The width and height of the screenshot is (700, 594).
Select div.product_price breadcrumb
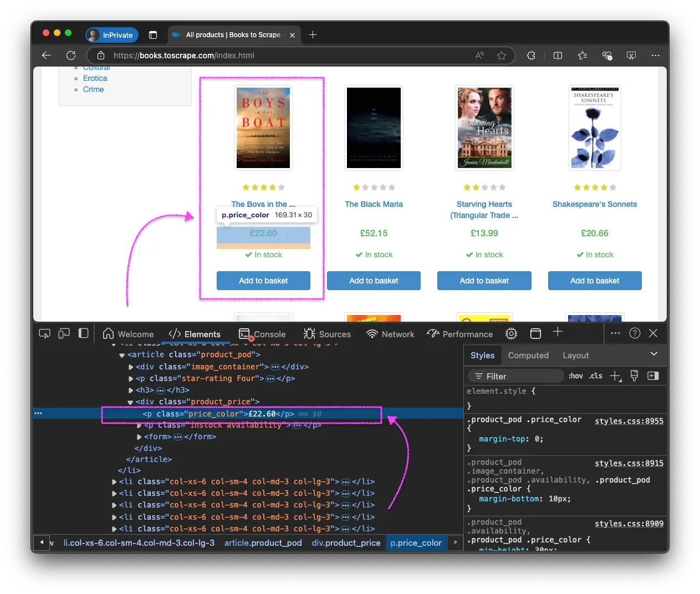coord(346,543)
